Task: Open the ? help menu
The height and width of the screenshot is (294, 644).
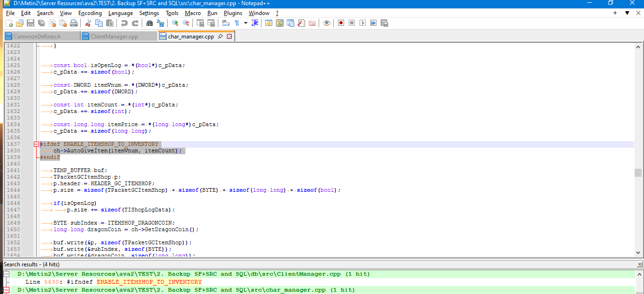Action: pyautogui.click(x=277, y=13)
